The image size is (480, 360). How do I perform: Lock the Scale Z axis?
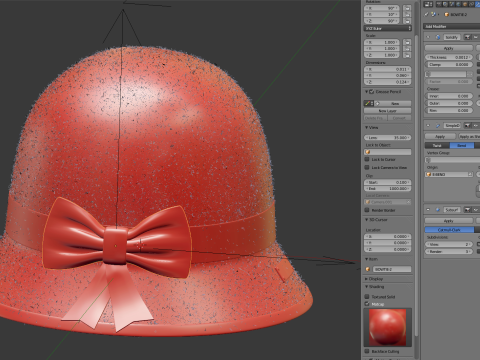(407, 55)
